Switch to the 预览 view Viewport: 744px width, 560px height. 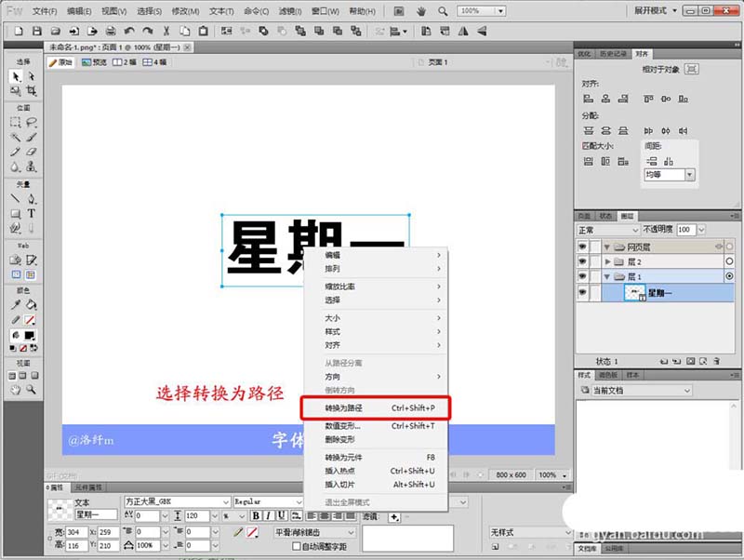click(x=94, y=62)
